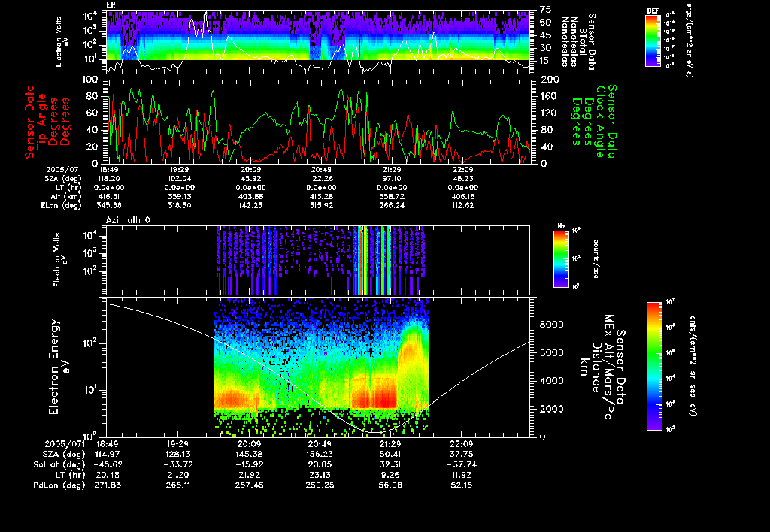Viewport: 770px width, 532px height.
Task: Click the ER electron spectrogram panel
Action: (319, 42)
